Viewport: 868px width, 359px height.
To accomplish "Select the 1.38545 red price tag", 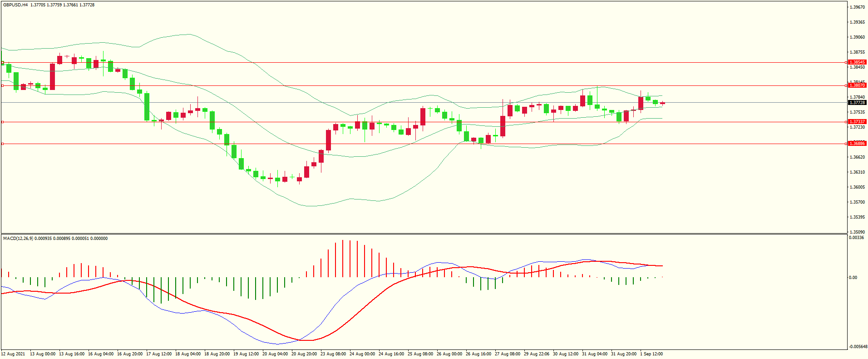I will click(x=857, y=62).
